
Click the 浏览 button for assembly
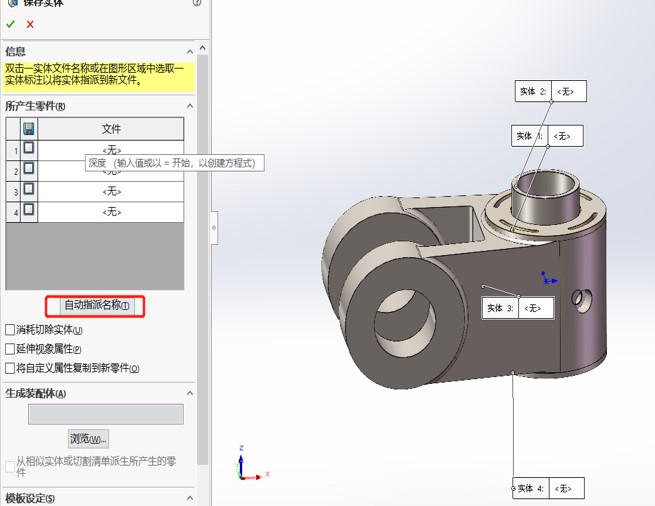coord(88,439)
